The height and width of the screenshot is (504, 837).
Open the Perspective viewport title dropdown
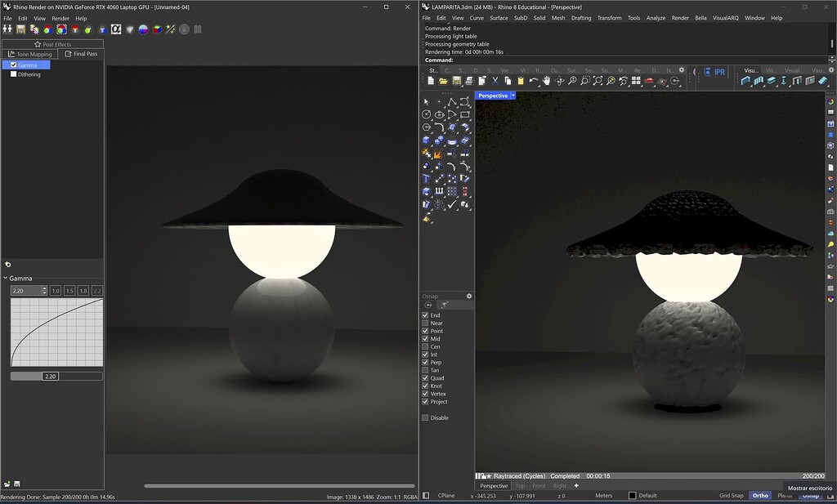coord(513,95)
